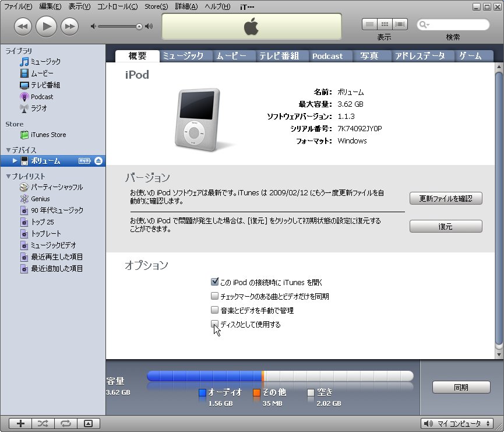The height and width of the screenshot is (432, 504).
Task: Eject the ボリューム iPod
Action: pos(98,161)
